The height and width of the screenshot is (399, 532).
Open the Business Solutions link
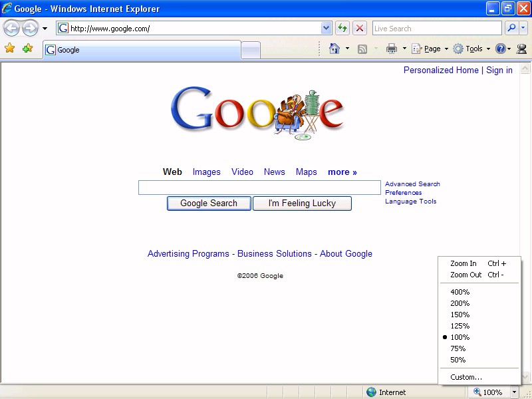pos(274,254)
